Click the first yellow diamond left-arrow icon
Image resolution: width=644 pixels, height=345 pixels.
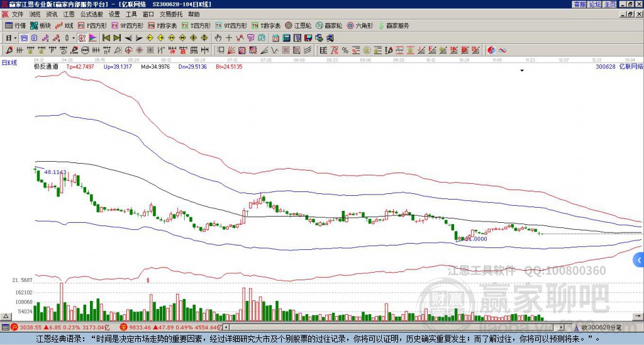tap(150, 38)
